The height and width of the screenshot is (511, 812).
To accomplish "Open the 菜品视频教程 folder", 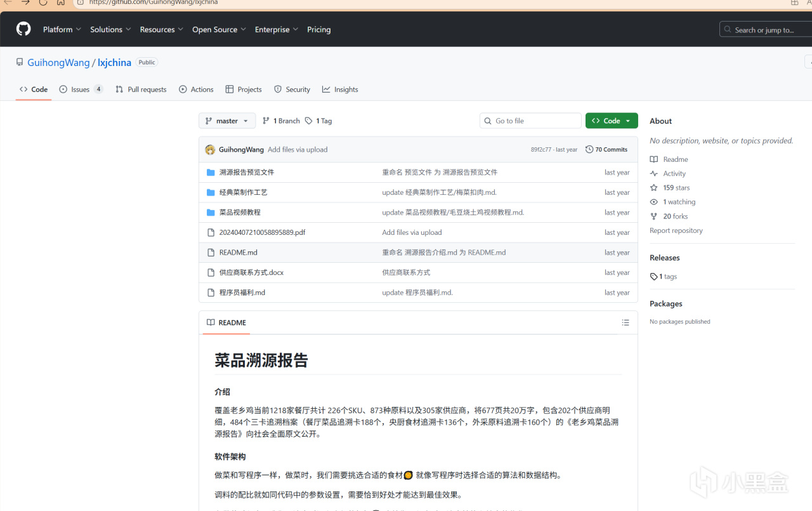I will click(x=240, y=213).
